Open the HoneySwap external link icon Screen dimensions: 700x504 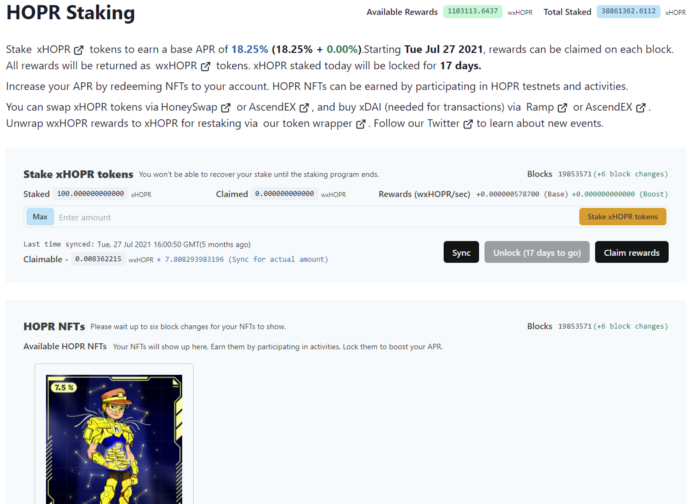click(x=226, y=108)
